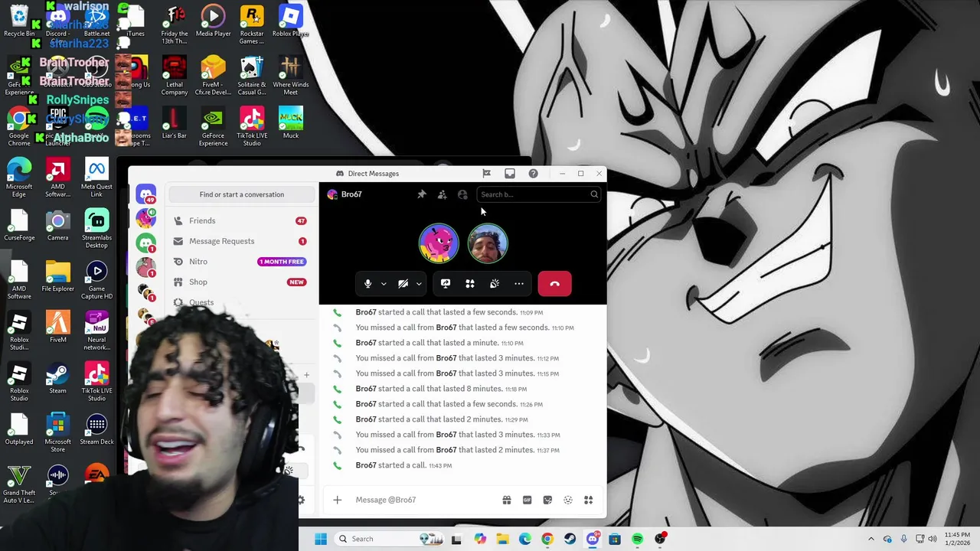This screenshot has width=980, height=551.
Task: Open apps launcher in message bar
Action: (589, 500)
